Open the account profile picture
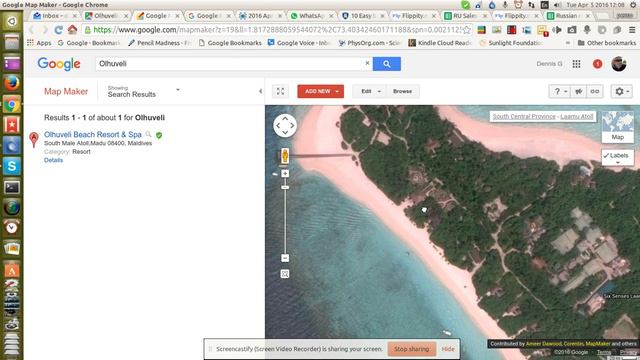640x360 pixels. pos(619,64)
